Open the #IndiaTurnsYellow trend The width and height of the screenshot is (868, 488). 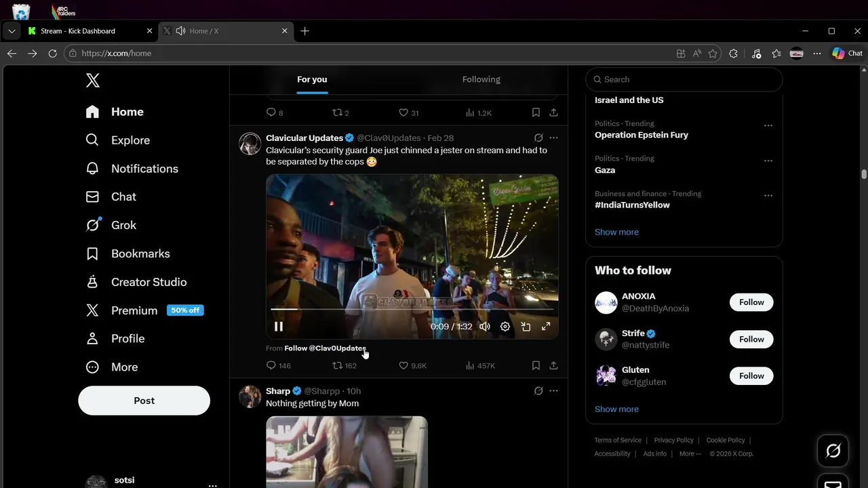pyautogui.click(x=632, y=205)
